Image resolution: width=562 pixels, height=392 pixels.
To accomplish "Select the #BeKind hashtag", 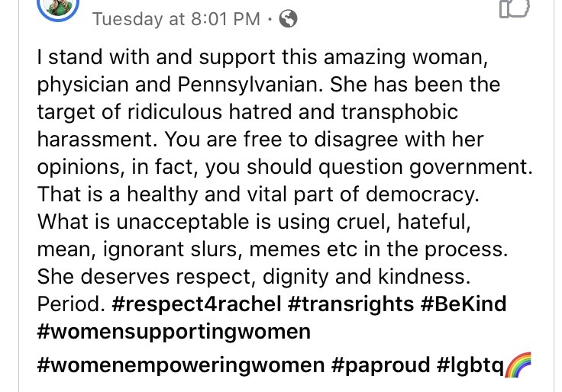I will [463, 304].
